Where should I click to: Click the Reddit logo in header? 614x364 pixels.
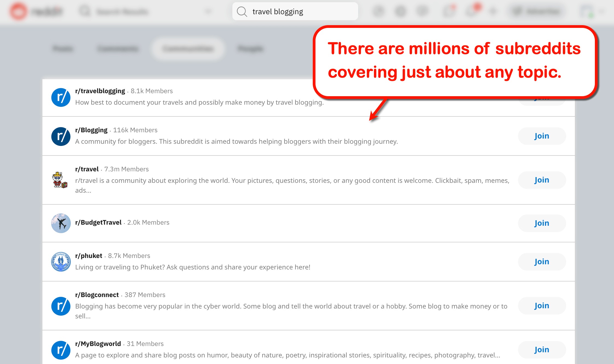click(36, 11)
